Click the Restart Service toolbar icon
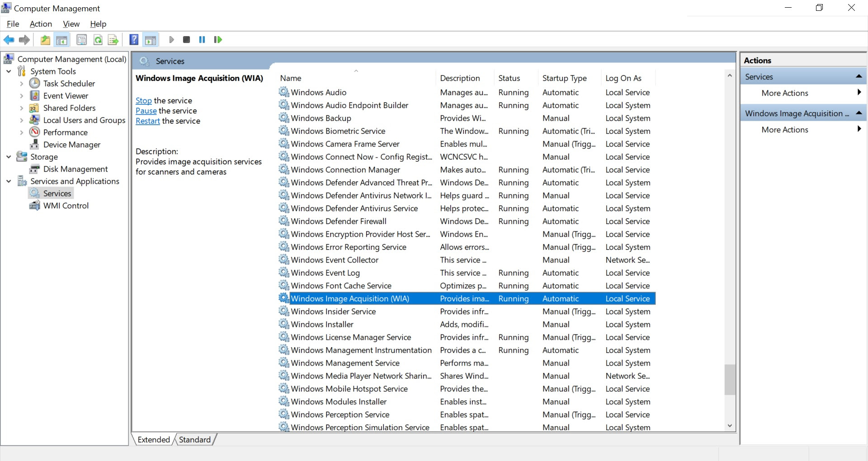The image size is (868, 461). click(218, 40)
